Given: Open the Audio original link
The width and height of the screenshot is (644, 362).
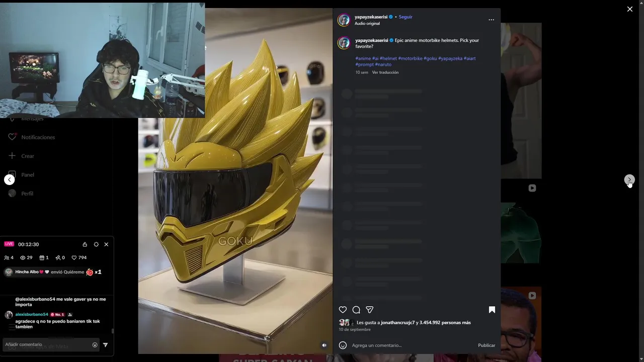Looking at the screenshot, I should [x=367, y=24].
